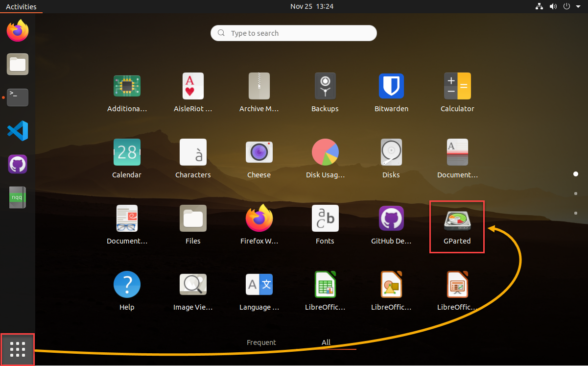Open GitHub Desktop from the dock

[x=18, y=164]
